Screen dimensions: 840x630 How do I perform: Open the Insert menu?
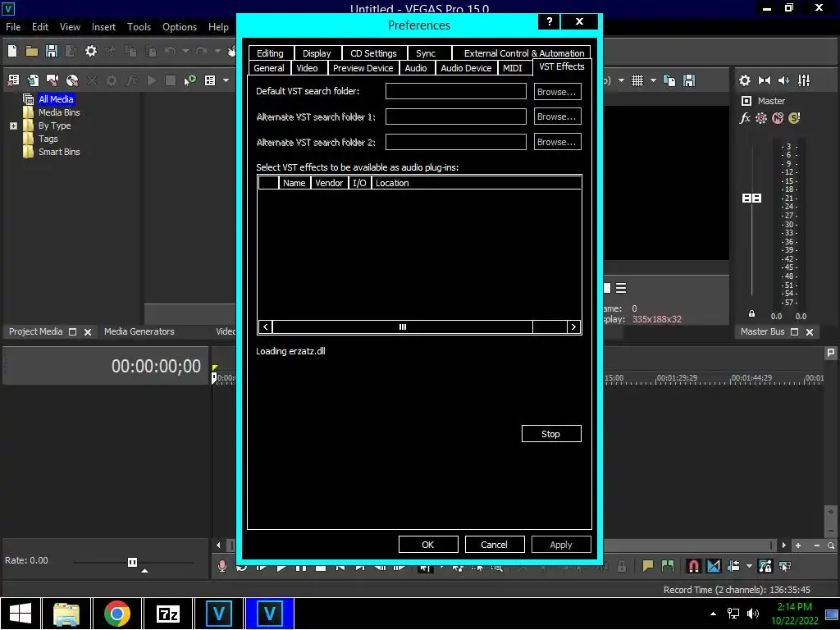tap(103, 27)
